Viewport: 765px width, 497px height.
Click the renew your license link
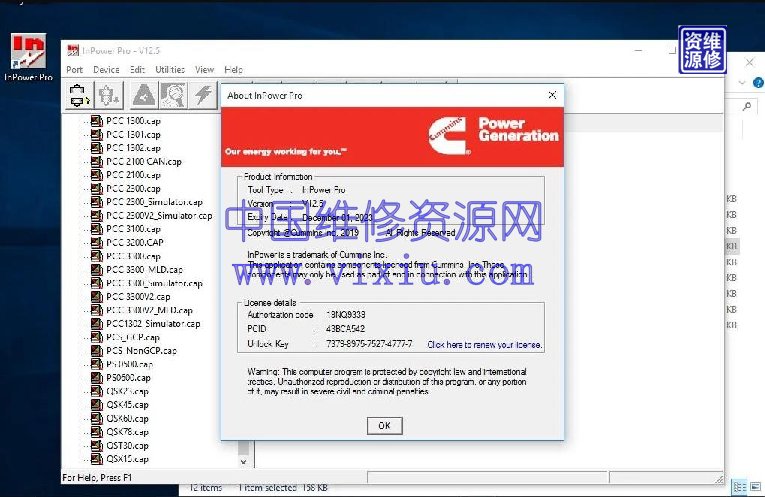pyautogui.click(x=484, y=344)
